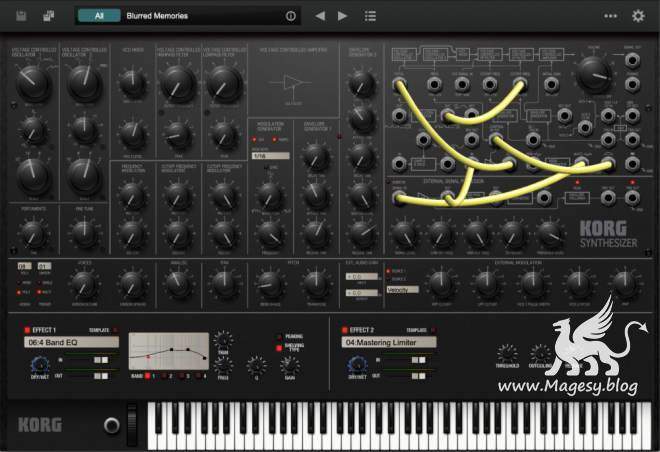Click the round button left of the keyboard wheel

tap(112, 425)
